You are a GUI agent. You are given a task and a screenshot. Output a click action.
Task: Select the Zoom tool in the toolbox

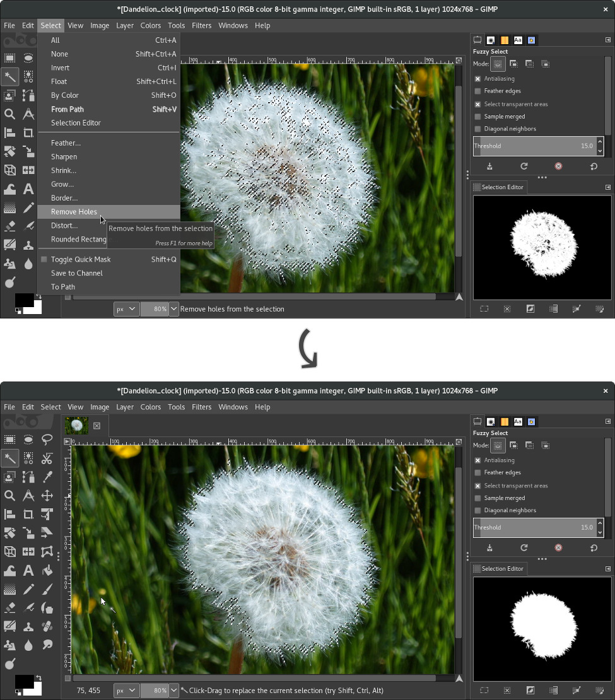click(x=9, y=496)
